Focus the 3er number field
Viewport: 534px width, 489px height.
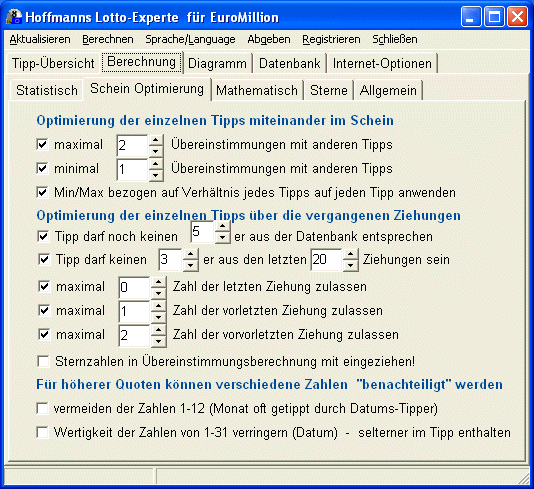click(171, 260)
